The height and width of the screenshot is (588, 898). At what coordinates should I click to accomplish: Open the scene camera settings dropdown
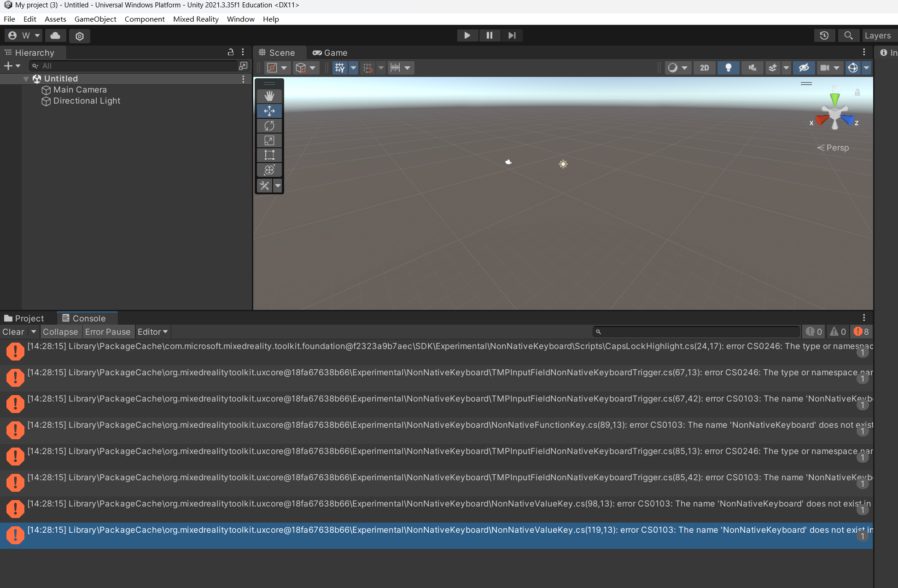coord(830,68)
